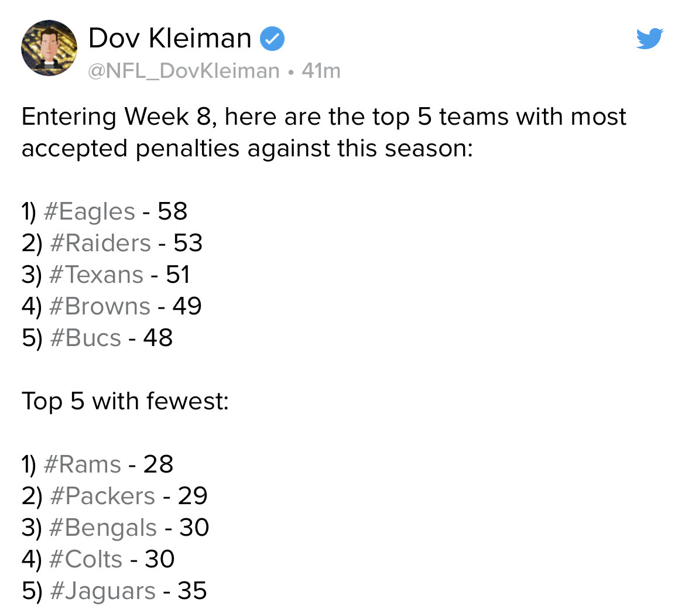
Task: Select the #Packers hashtag
Action: click(x=102, y=497)
